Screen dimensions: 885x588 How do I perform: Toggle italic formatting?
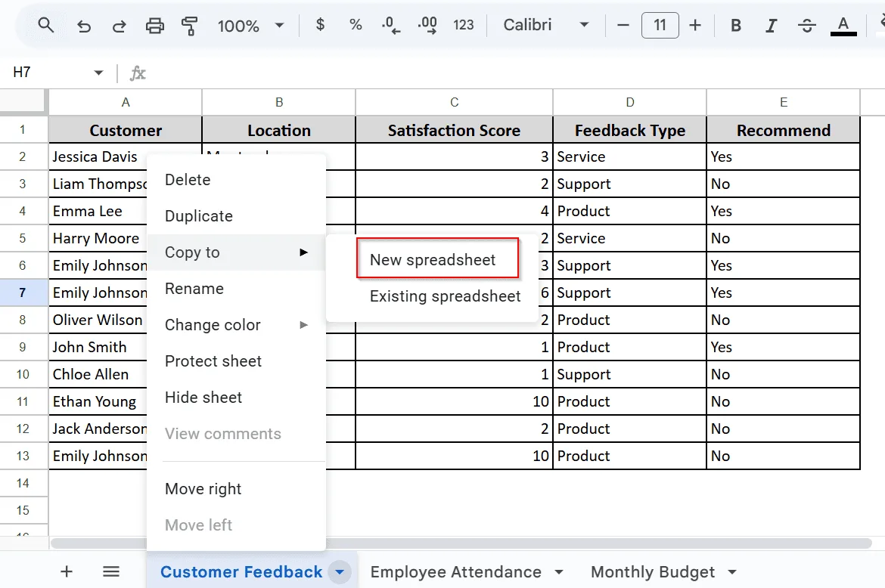[x=771, y=26]
